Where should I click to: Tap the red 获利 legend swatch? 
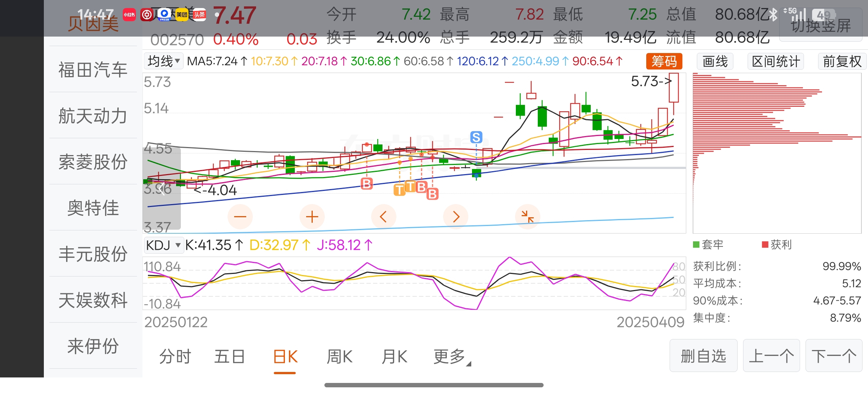765,245
